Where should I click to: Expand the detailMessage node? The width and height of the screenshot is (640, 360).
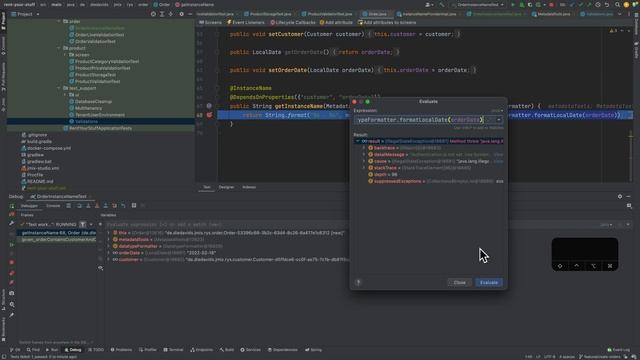tap(364, 155)
